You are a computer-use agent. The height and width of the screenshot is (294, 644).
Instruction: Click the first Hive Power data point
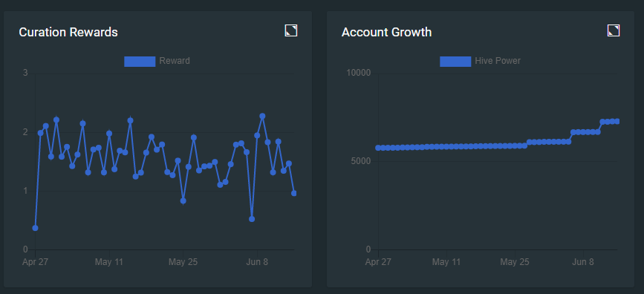click(378, 148)
